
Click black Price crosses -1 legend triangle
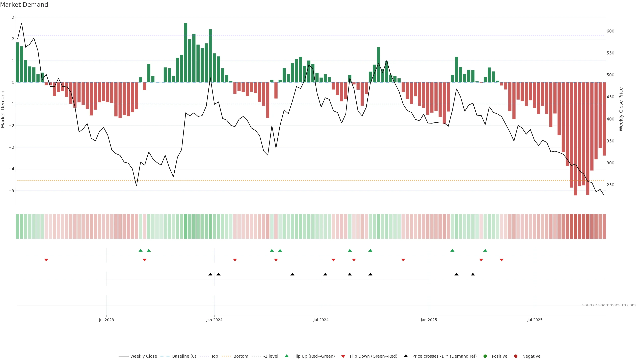point(406,356)
